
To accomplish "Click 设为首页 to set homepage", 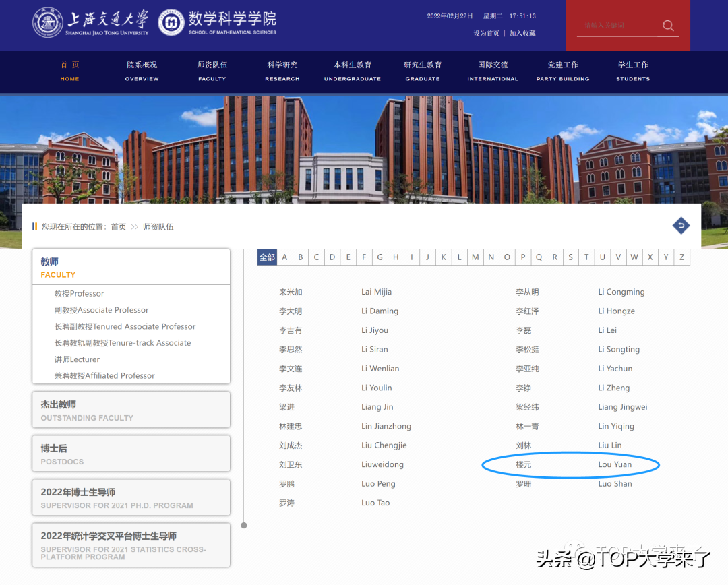I will click(x=486, y=32).
